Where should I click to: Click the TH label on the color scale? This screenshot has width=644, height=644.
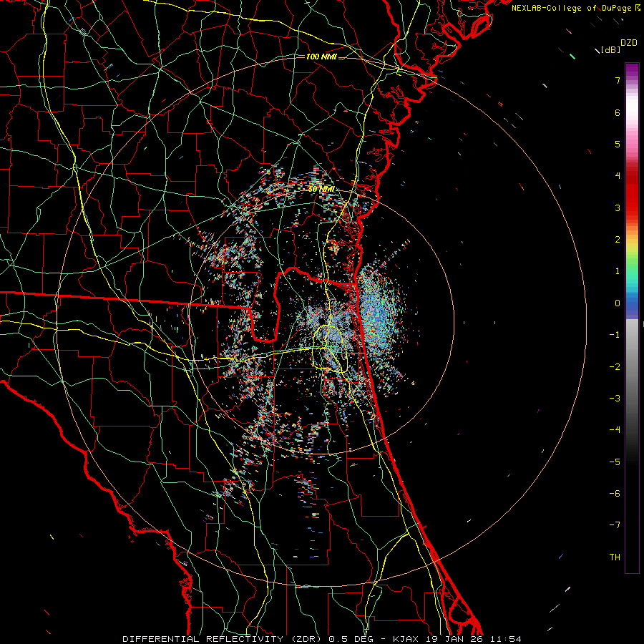615,557
